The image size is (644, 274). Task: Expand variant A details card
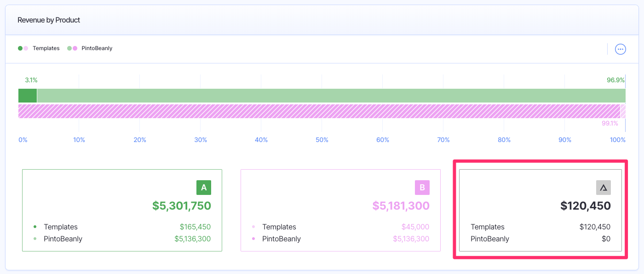pos(122,210)
